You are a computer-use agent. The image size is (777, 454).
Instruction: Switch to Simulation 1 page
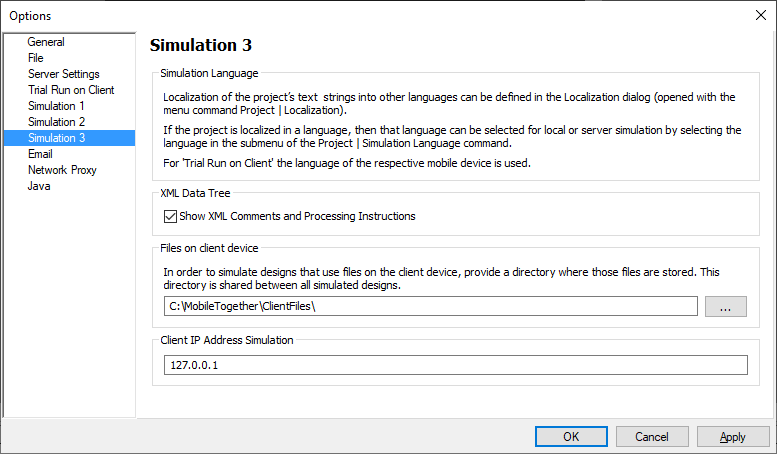(x=56, y=106)
